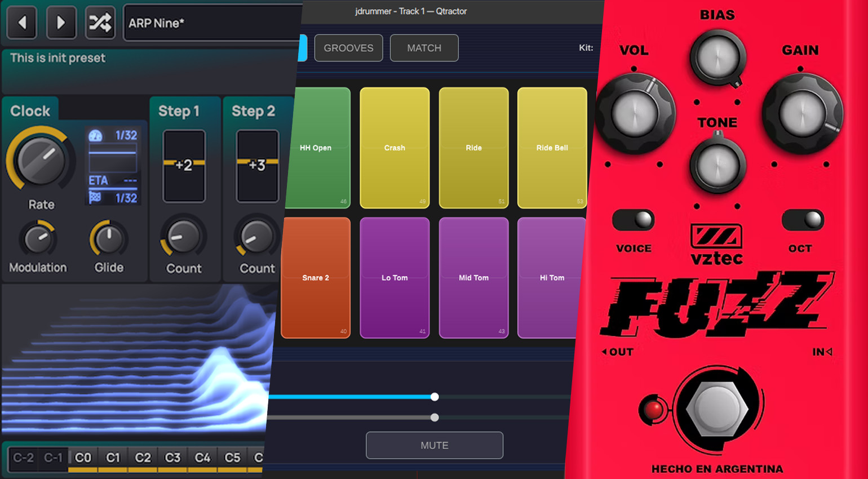
Task: Toggle the OCT switch on pedal
Action: pyautogui.click(x=803, y=220)
